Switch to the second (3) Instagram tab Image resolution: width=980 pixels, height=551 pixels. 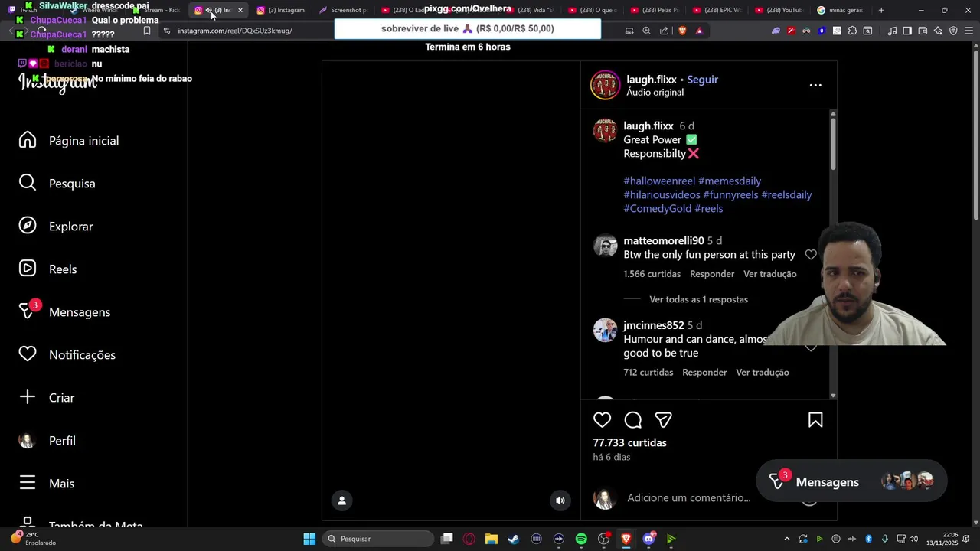pos(281,11)
